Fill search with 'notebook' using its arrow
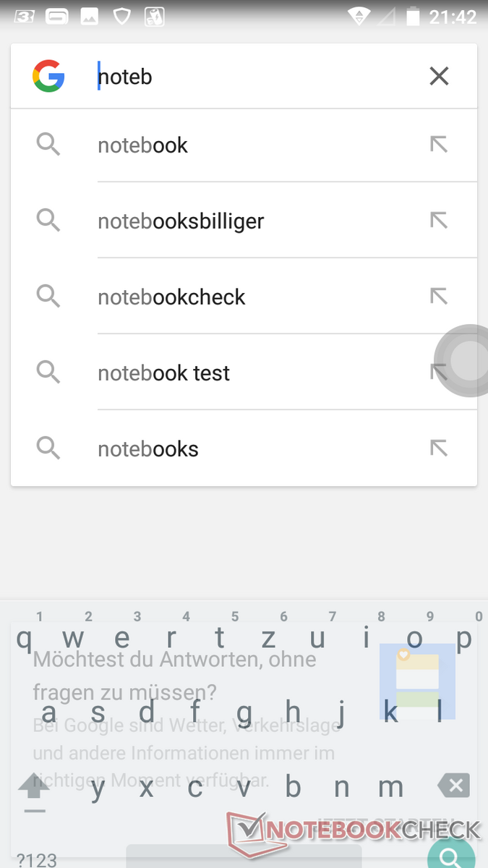The width and height of the screenshot is (488, 868). pos(439,145)
